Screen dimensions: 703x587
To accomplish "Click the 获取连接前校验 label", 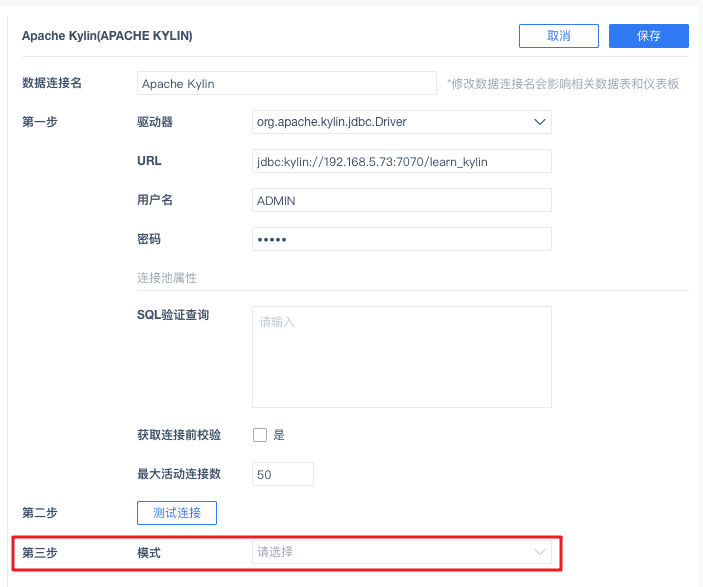I will [179, 435].
